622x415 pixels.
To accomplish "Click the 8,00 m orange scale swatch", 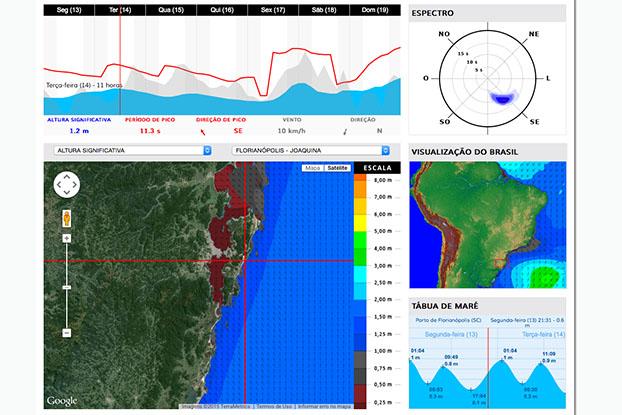I will pos(360,178).
